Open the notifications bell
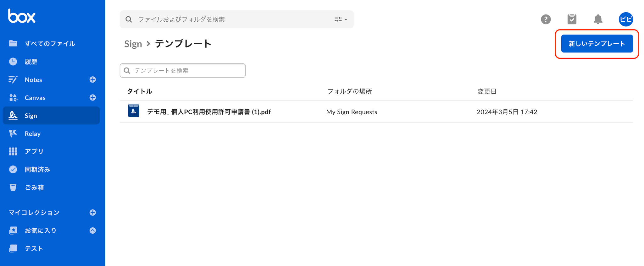The image size is (644, 266). point(598,19)
